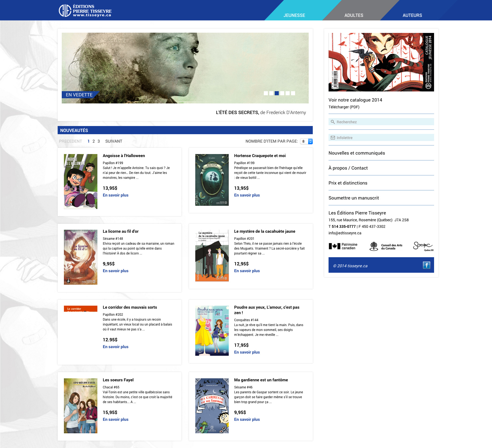Image resolution: width=492 pixels, height=448 pixels.
Task: Open the Patrimoine canadien logo
Action: [x=343, y=246]
